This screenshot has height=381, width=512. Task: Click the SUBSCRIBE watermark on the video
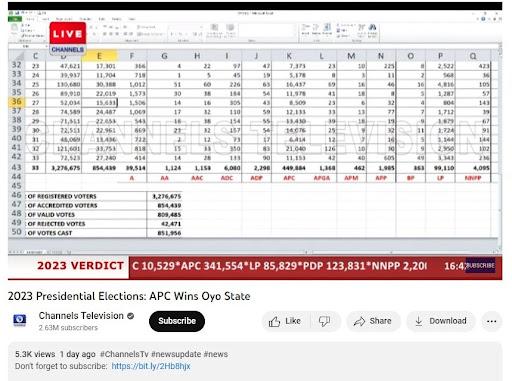[x=480, y=265]
